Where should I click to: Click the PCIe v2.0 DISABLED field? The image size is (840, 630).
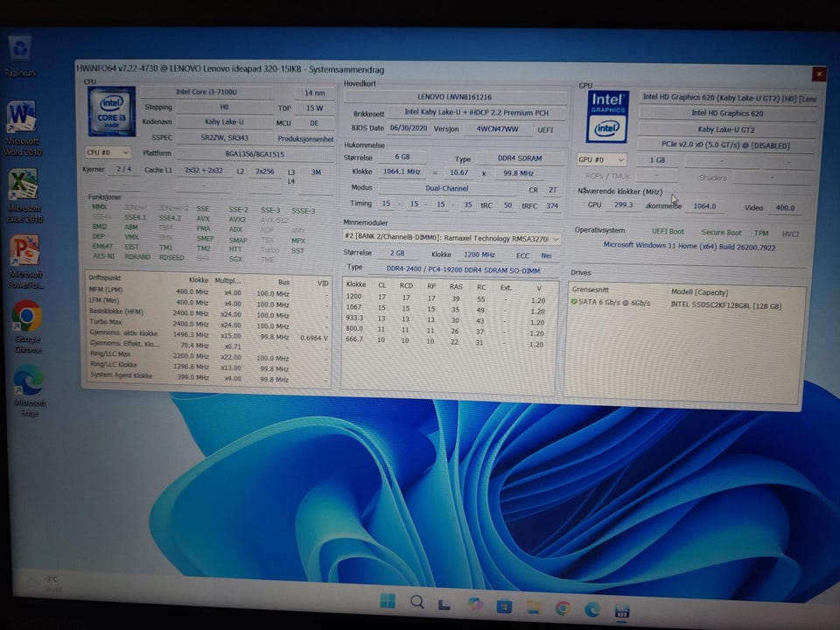(725, 145)
